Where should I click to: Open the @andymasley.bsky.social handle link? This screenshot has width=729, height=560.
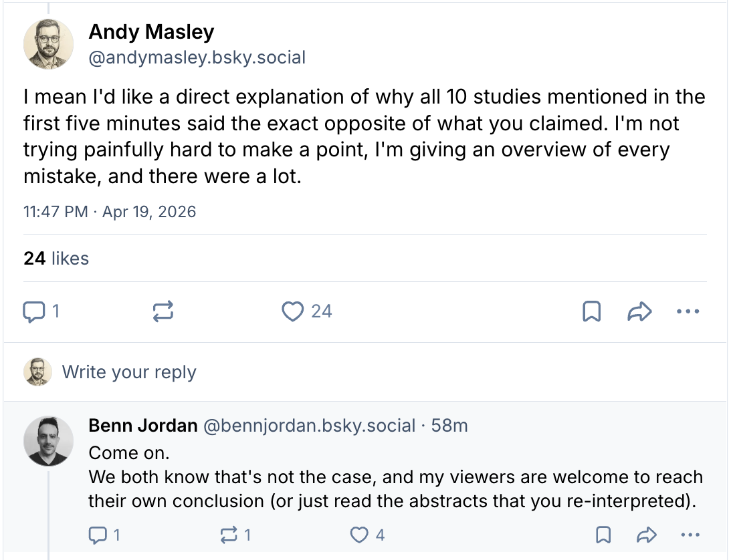[x=197, y=57]
